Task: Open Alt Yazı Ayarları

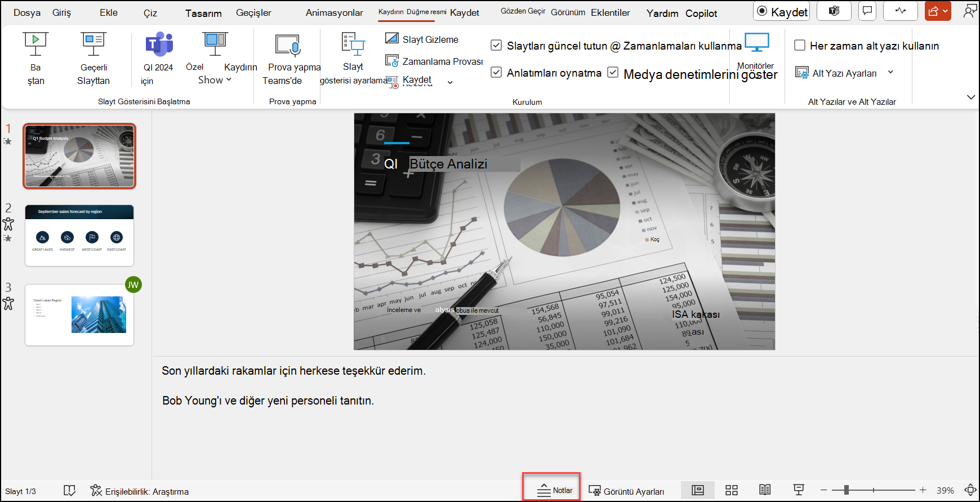Action: point(836,73)
